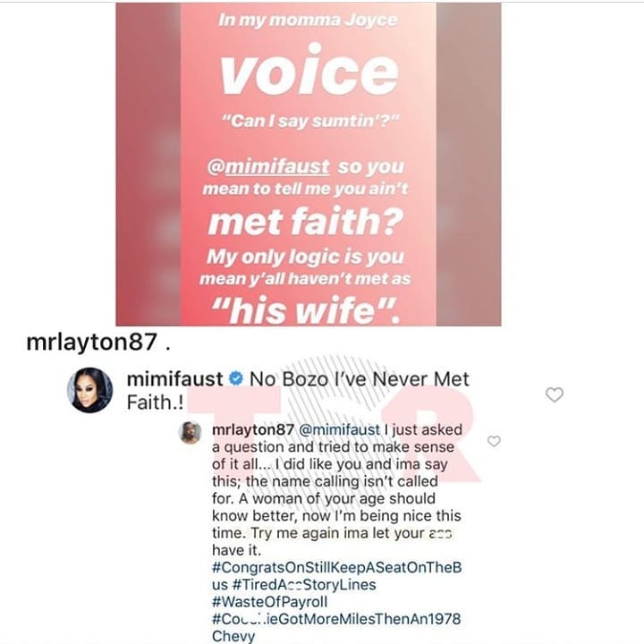Image resolution: width=644 pixels, height=644 pixels.
Task: Open the mimifaust profile picture
Action: point(90,390)
